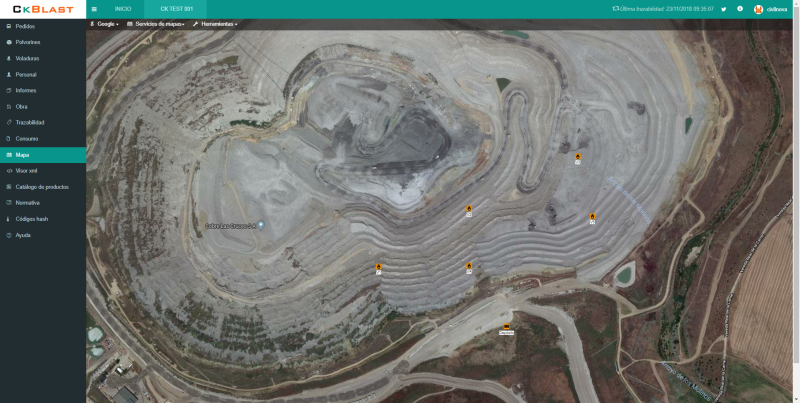Open the Servicios de mapas dropdown
The width and height of the screenshot is (800, 403).
155,23
